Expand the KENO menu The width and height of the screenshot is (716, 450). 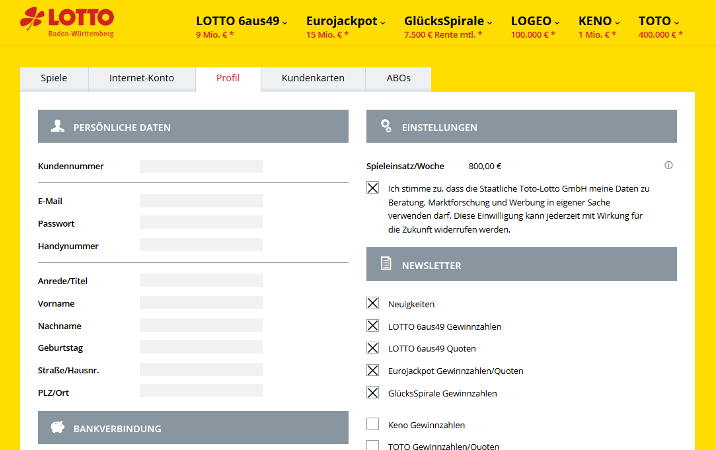[x=599, y=21]
